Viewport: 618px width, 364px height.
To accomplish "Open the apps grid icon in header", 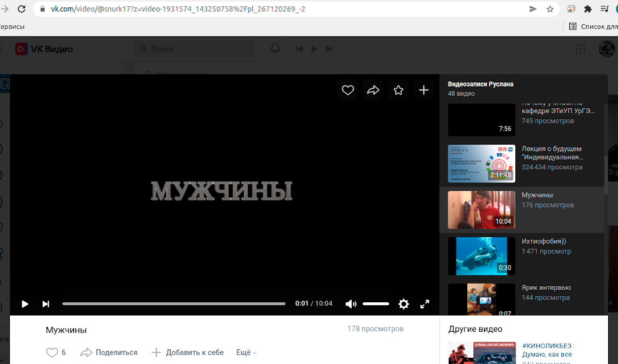I will pyautogui.click(x=580, y=49).
